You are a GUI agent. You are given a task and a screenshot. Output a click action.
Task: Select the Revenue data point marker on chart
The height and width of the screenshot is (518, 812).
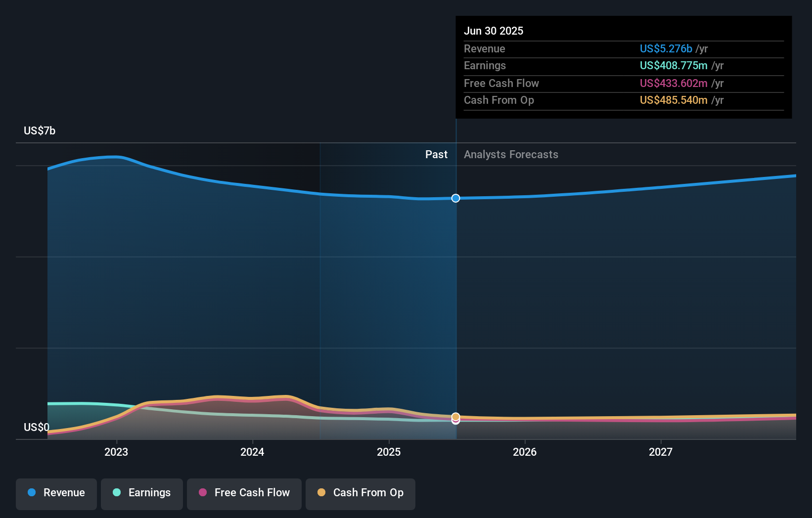click(456, 198)
